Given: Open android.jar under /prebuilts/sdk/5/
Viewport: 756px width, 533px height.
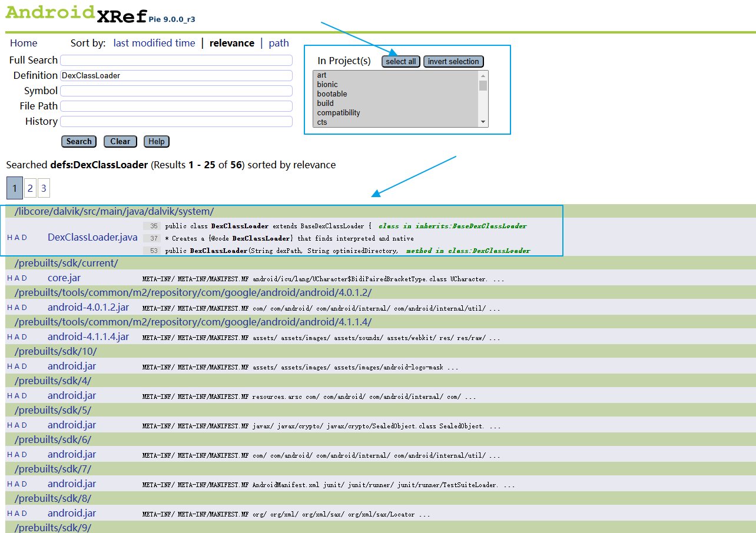Looking at the screenshot, I should [x=72, y=425].
